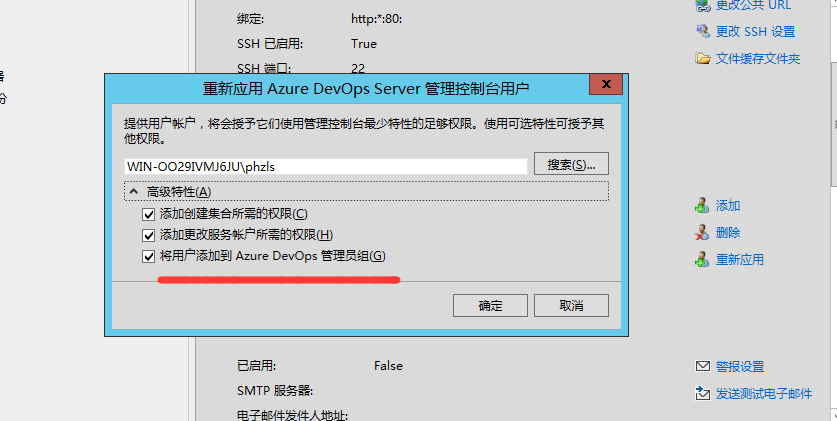Click the 添加 user icon

(702, 206)
